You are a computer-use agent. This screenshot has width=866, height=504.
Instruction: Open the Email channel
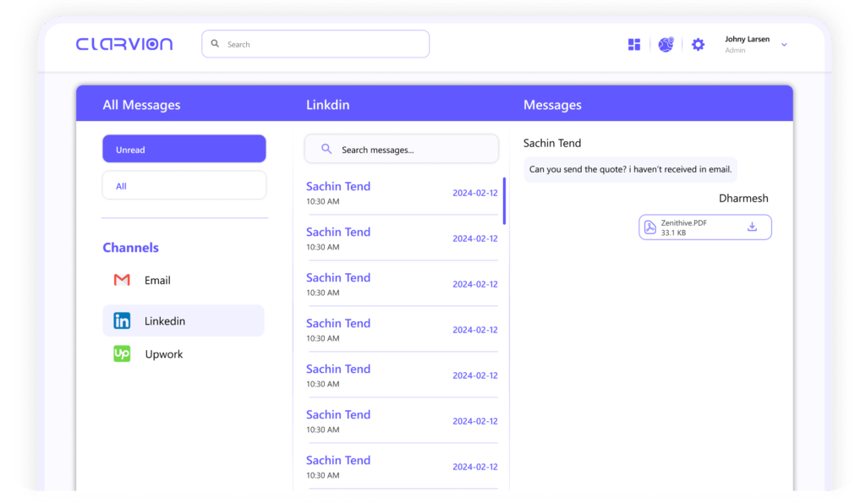[157, 280]
